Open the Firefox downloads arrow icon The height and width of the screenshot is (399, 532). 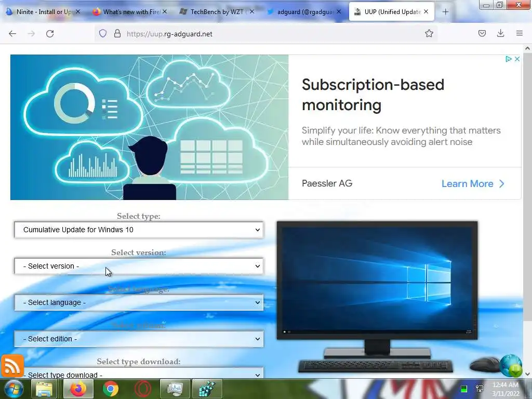[x=500, y=33]
